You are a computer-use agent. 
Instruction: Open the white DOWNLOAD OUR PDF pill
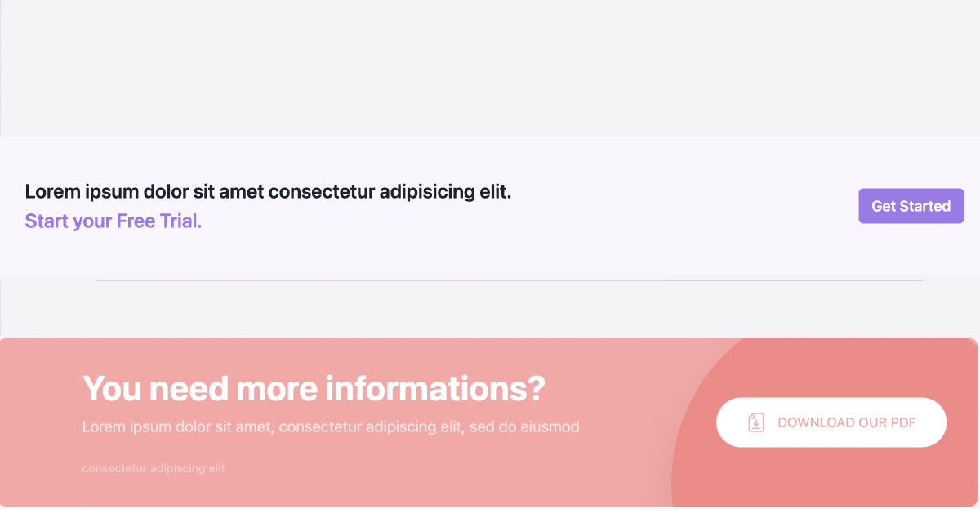pos(831,422)
